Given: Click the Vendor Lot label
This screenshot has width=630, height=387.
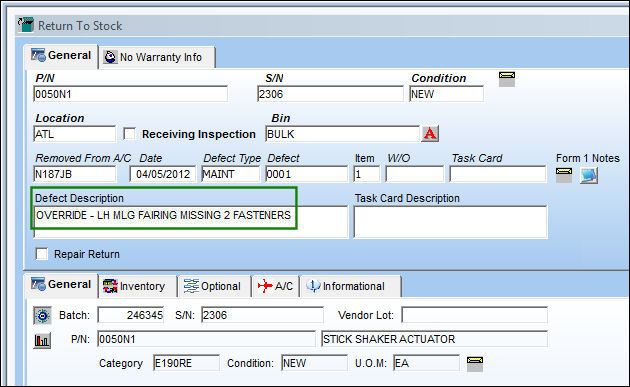Looking at the screenshot, I should [x=366, y=315].
